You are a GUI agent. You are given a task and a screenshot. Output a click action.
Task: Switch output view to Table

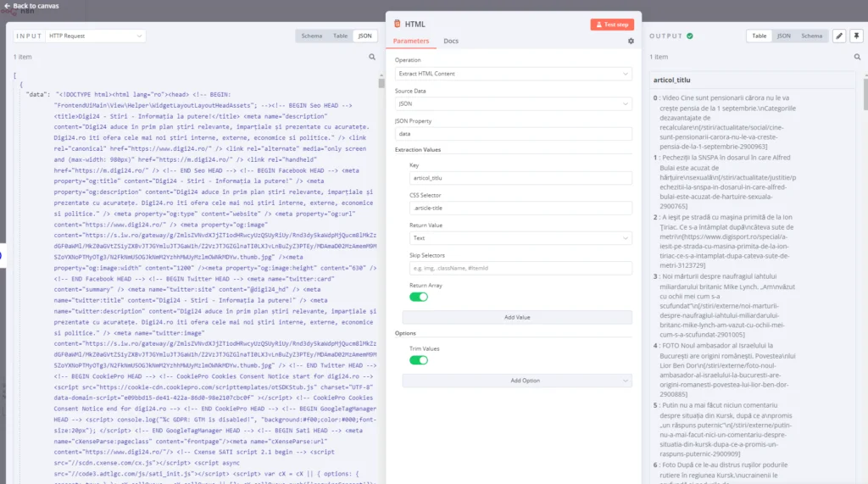pos(759,36)
